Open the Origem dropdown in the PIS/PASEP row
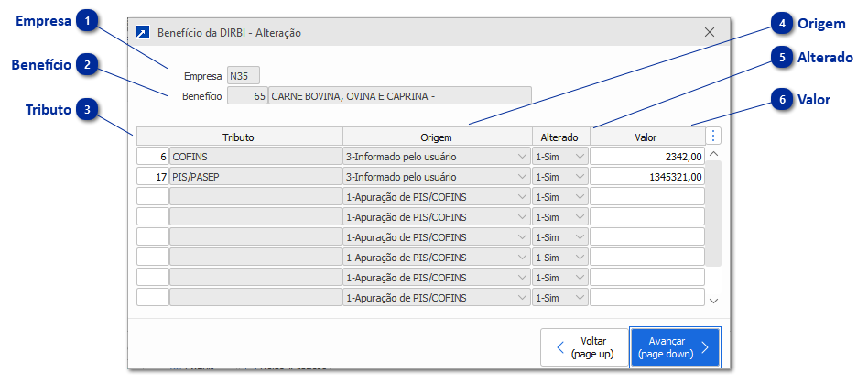Image resolution: width=868 pixels, height=384 pixels. 522,177
